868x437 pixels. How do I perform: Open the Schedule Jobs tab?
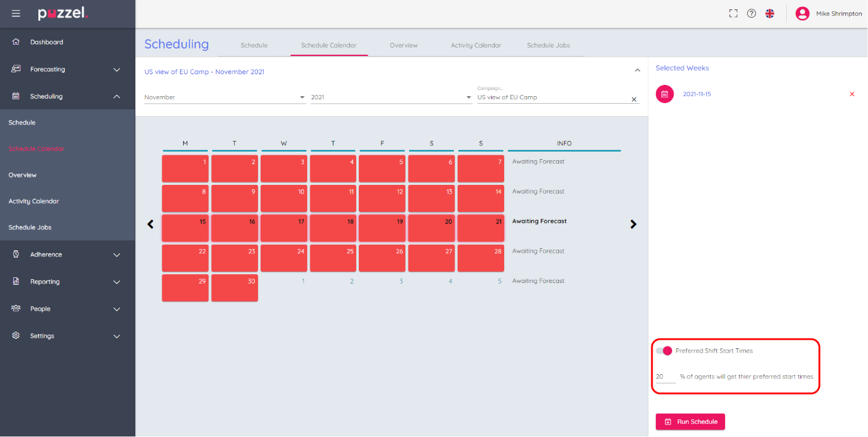point(548,45)
